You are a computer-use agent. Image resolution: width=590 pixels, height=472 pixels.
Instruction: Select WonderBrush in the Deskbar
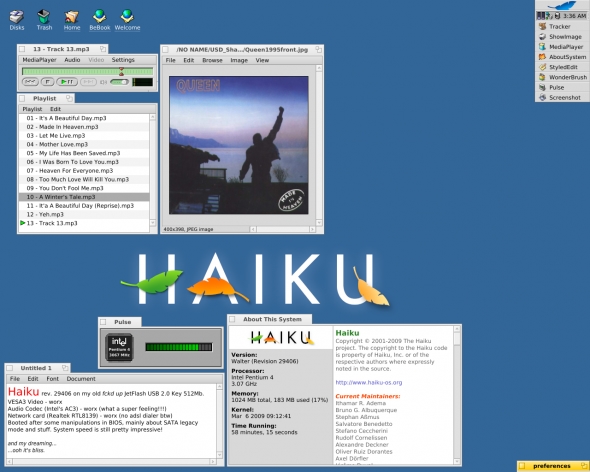(x=562, y=77)
